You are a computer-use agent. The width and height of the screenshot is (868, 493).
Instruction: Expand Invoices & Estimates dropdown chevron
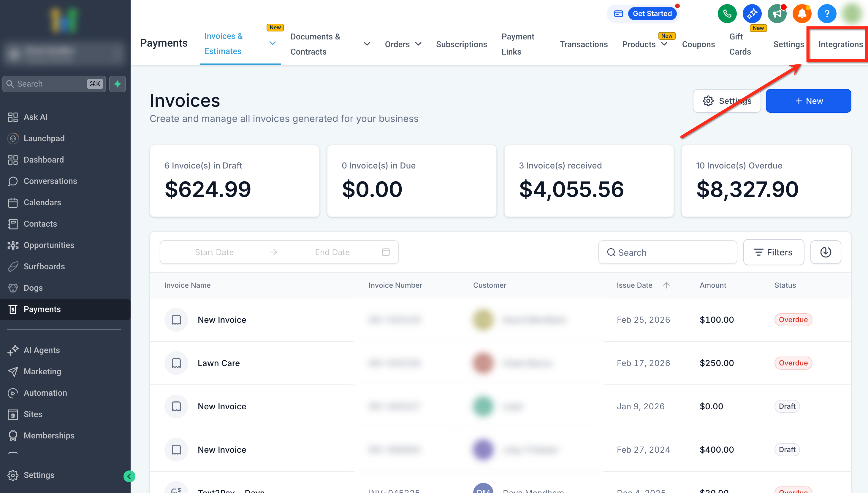click(x=273, y=43)
